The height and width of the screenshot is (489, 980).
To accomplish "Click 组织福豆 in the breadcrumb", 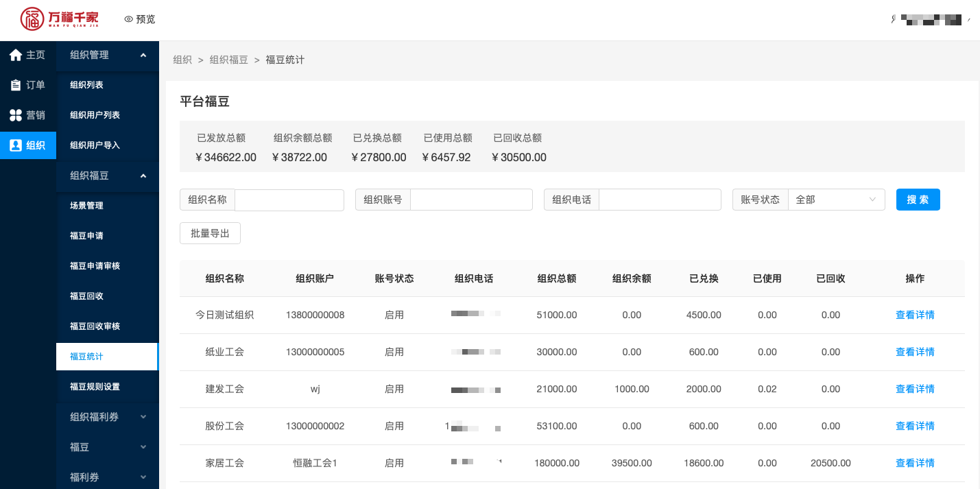I will pos(228,60).
